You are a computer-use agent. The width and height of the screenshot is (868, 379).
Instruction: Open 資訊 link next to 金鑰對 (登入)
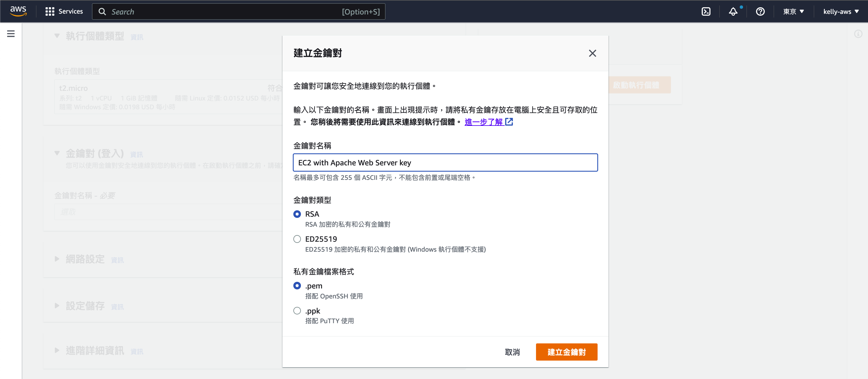click(x=136, y=154)
